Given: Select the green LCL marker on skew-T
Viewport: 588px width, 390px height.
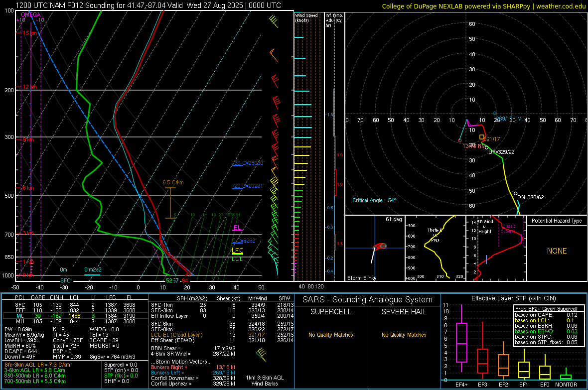Looking at the screenshot, I should (237, 259).
